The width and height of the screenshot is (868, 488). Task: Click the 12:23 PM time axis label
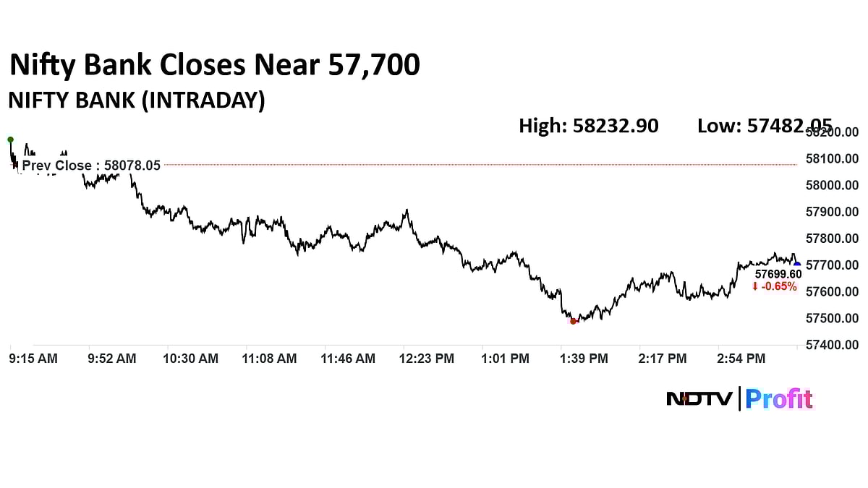428,359
